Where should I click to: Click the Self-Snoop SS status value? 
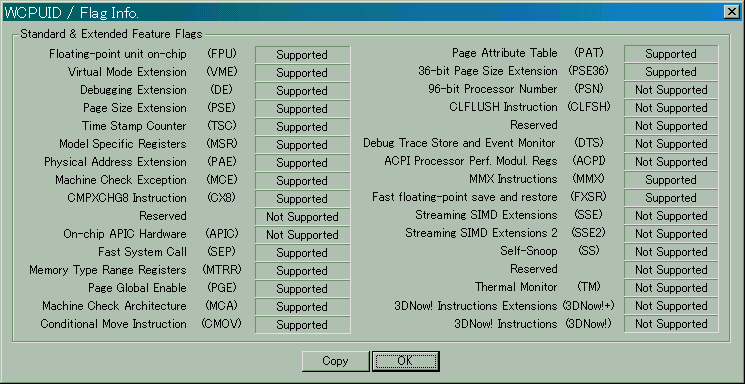[x=671, y=252]
